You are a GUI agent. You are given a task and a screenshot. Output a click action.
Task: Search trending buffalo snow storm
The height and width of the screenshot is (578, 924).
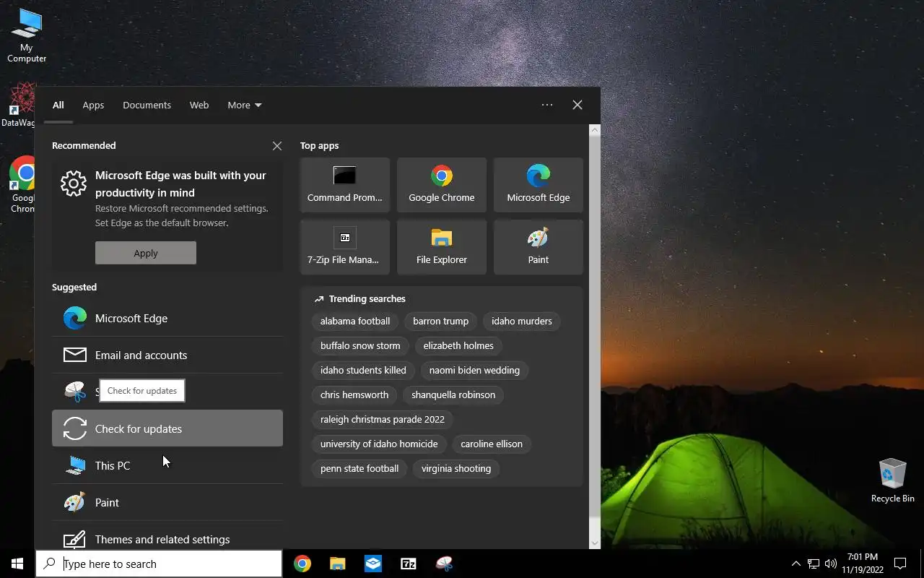coord(360,345)
